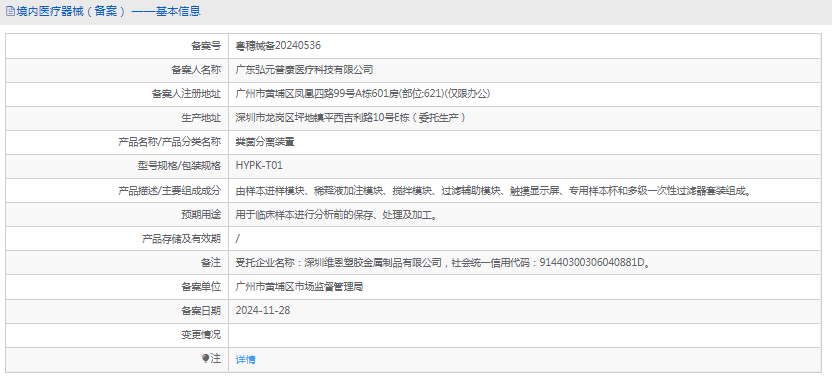Click the 生产地址 label
This screenshot has height=378, width=832.
click(201, 118)
